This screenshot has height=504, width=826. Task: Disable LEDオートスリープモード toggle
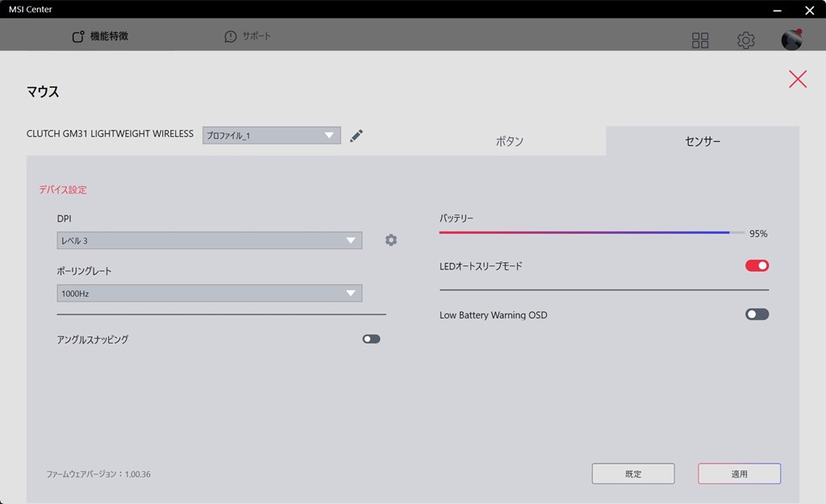click(x=757, y=265)
